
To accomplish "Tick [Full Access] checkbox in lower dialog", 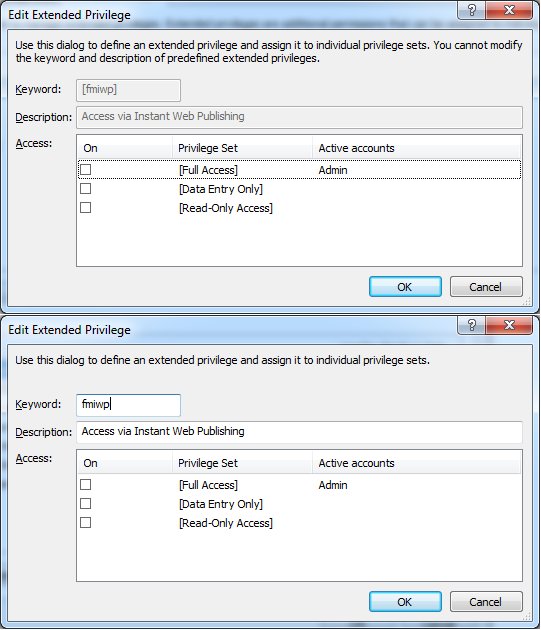I will pos(86,485).
